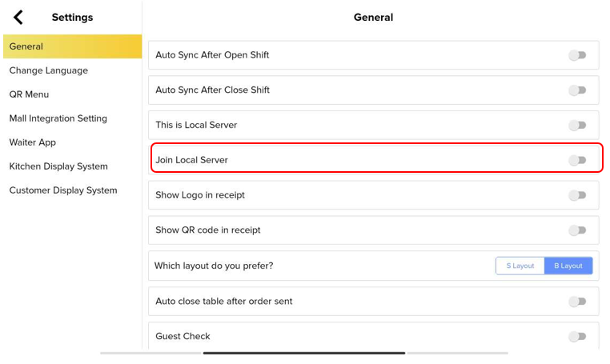Click the General page heading
Viewport: 610px width, 364px height.
pos(373,17)
